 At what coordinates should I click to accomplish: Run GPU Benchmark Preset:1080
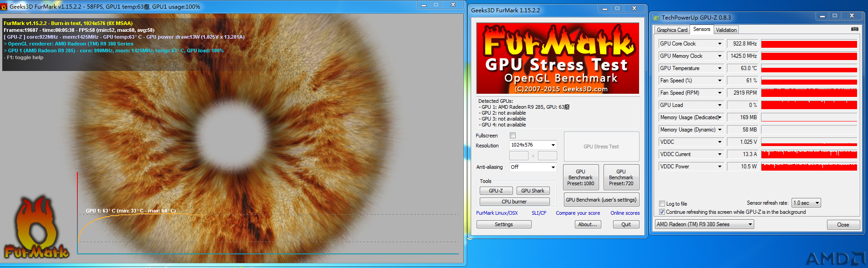coord(581,177)
